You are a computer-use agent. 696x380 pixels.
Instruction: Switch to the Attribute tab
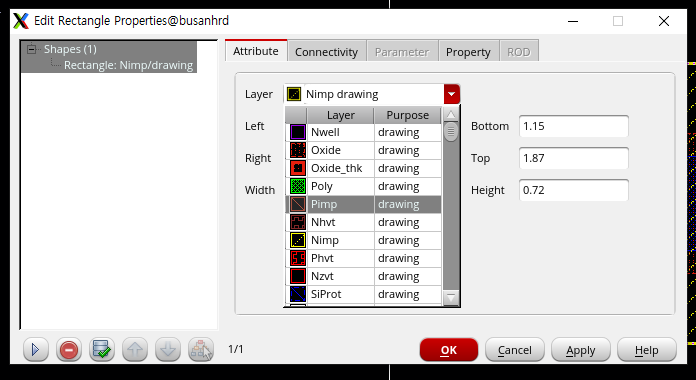tap(256, 51)
